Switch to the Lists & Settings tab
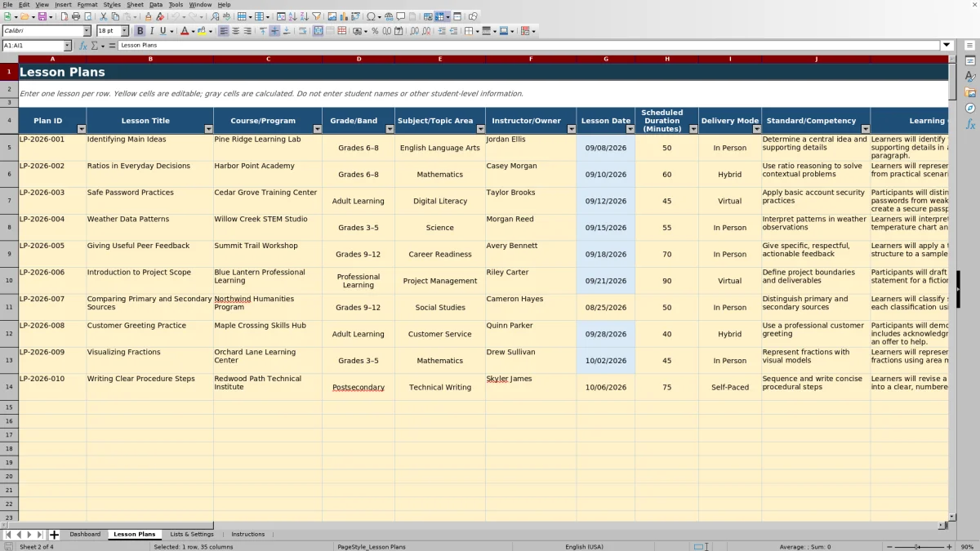Viewport: 980px width, 551px height. pyautogui.click(x=192, y=534)
